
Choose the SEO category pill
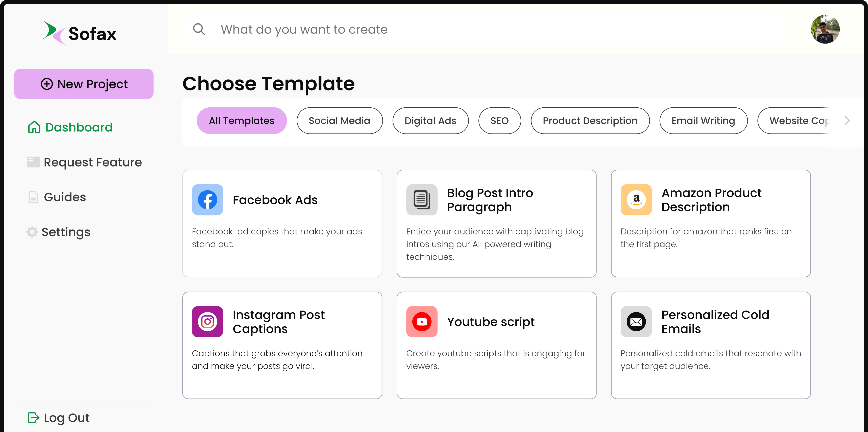point(499,121)
